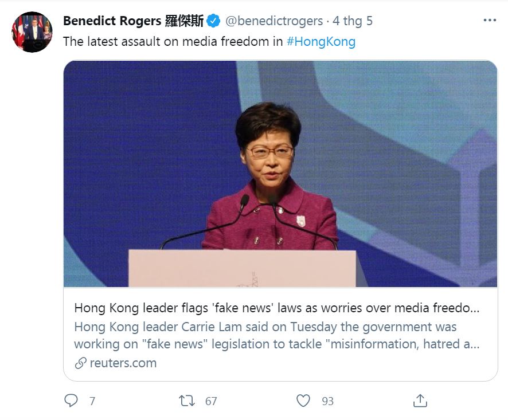This screenshot has width=508, height=420.
Task: Click the link chain icon beside reuters.com
Action: click(x=80, y=363)
